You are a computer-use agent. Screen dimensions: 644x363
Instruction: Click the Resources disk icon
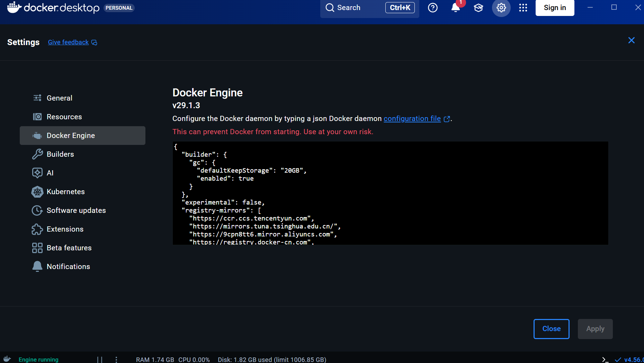[x=37, y=117]
